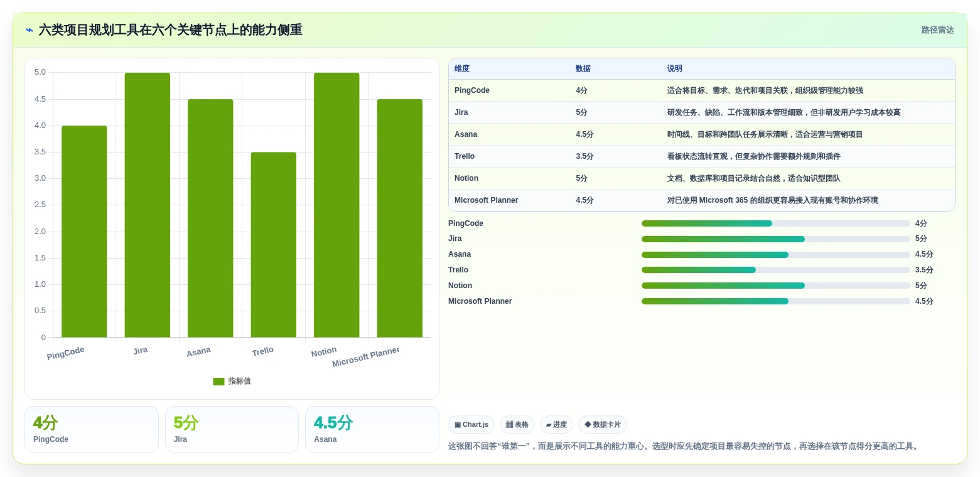980x477 pixels.
Task: Click the Asana description about 时间线
Action: (765, 134)
